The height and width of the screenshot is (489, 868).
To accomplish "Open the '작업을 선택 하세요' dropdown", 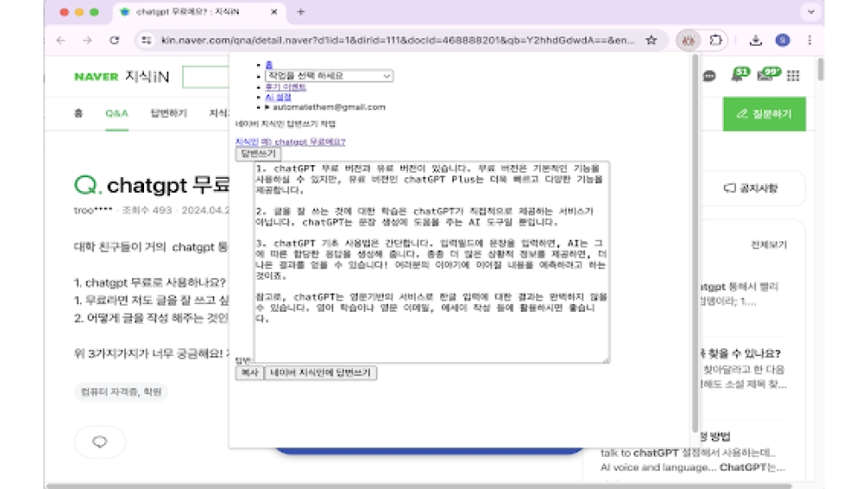I will coord(329,76).
